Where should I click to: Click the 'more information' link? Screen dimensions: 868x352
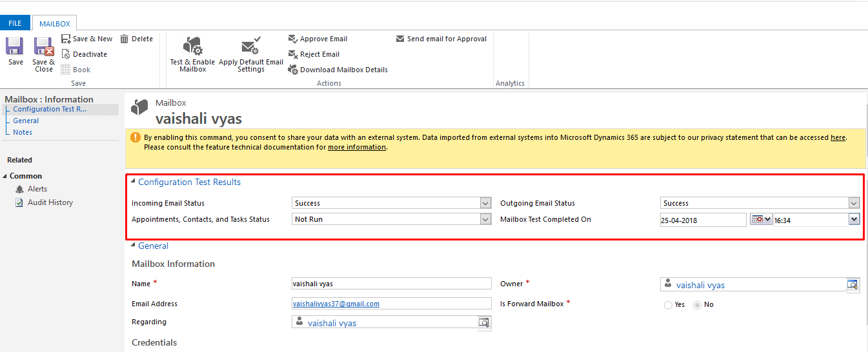coord(357,147)
